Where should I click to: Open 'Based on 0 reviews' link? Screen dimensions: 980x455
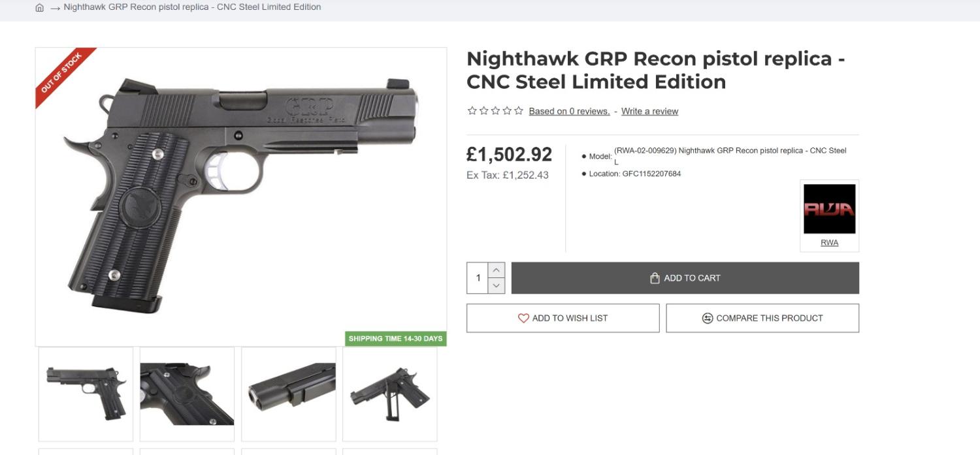coord(569,111)
